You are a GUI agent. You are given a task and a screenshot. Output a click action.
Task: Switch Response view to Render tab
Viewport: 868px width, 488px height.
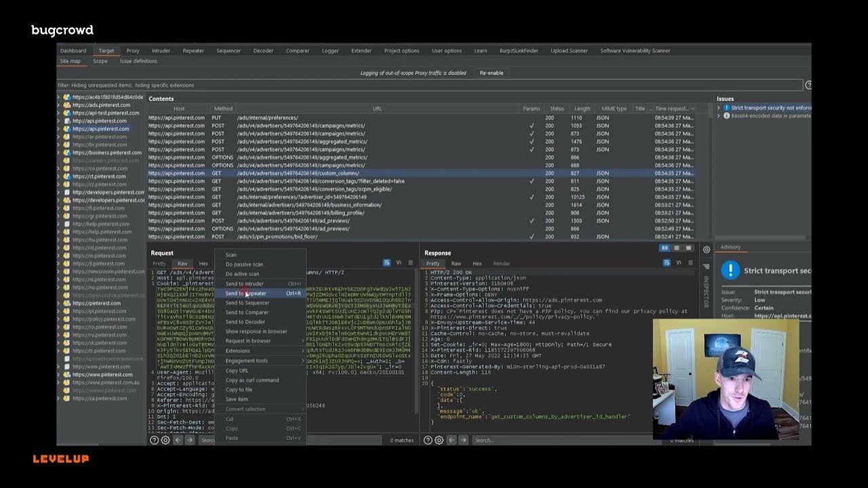point(502,264)
